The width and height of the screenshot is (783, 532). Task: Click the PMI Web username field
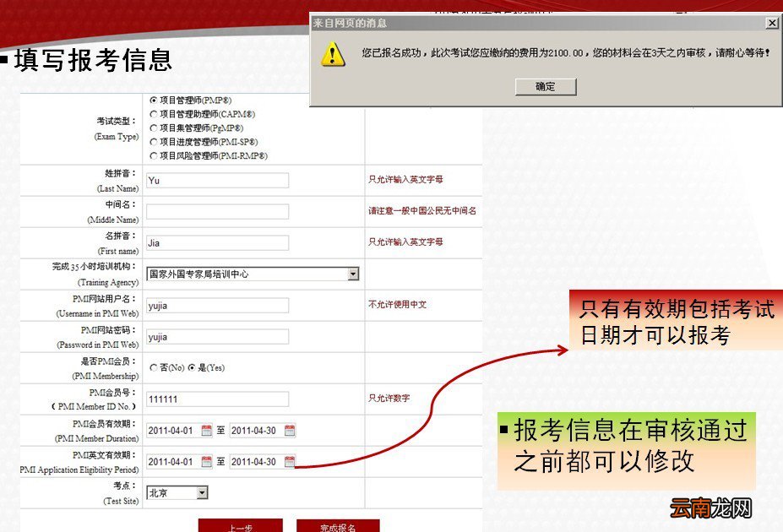[x=217, y=306]
